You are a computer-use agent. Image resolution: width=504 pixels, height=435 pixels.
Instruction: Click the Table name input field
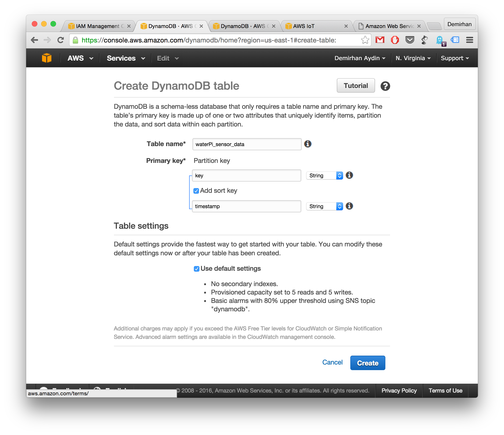(247, 144)
